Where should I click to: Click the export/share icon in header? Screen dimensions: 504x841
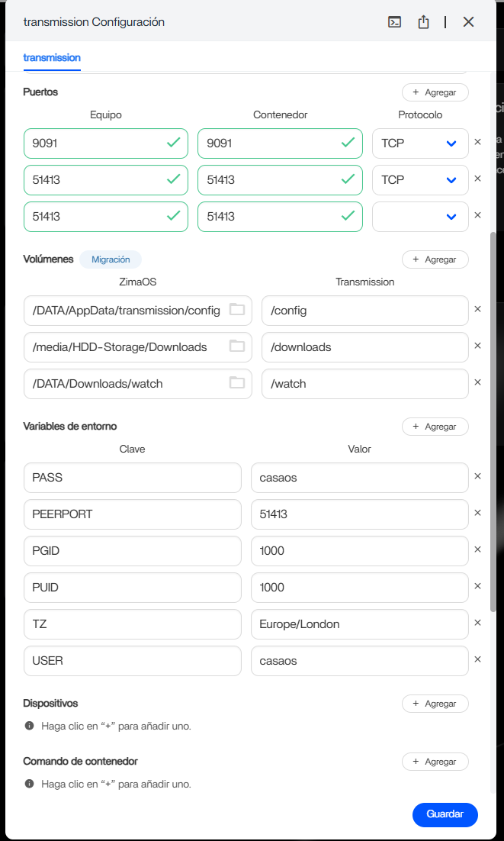pyautogui.click(x=423, y=22)
